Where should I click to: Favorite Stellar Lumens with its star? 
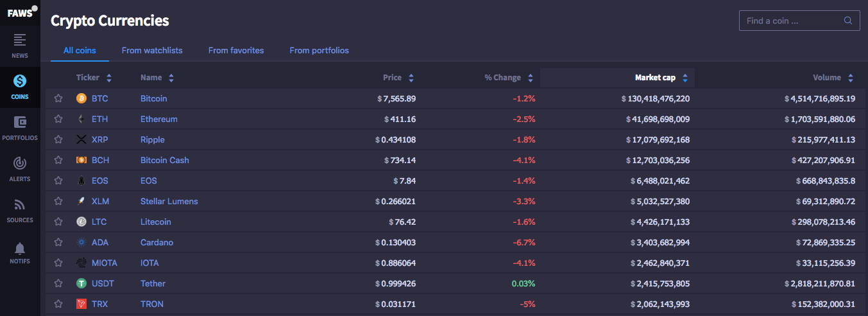coord(58,201)
